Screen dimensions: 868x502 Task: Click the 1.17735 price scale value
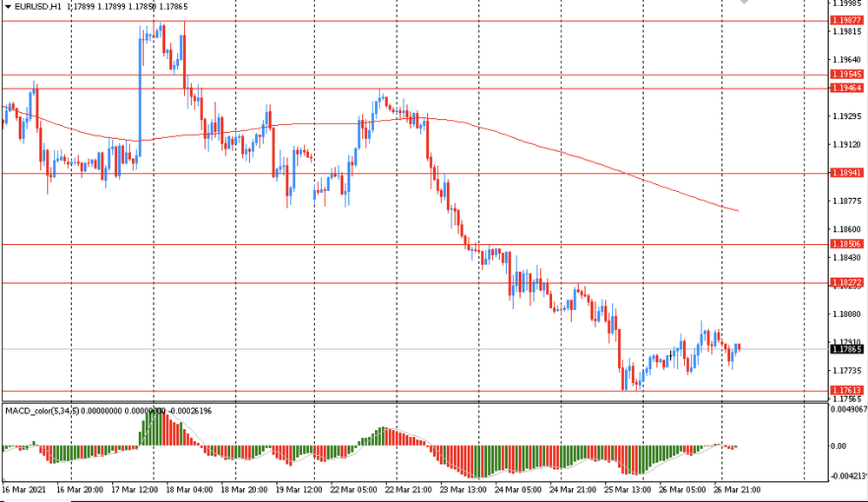[x=847, y=371]
